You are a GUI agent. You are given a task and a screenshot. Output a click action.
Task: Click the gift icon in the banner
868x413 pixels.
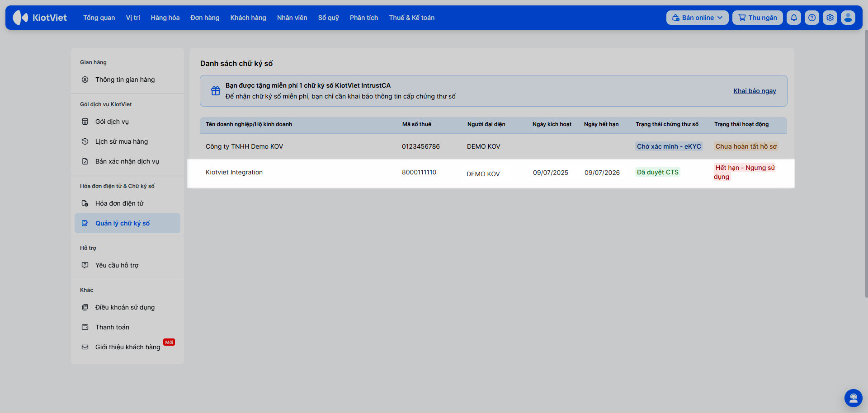pos(216,91)
